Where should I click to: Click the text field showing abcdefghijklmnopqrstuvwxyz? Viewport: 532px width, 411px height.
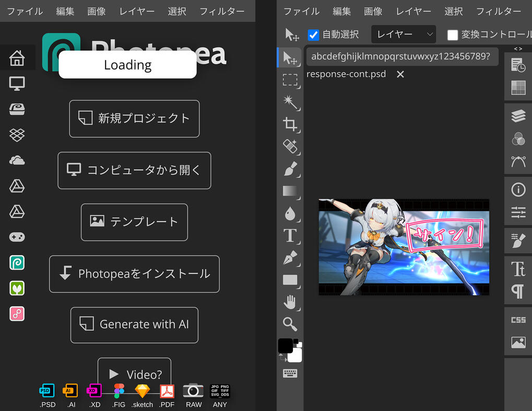pyautogui.click(x=403, y=56)
